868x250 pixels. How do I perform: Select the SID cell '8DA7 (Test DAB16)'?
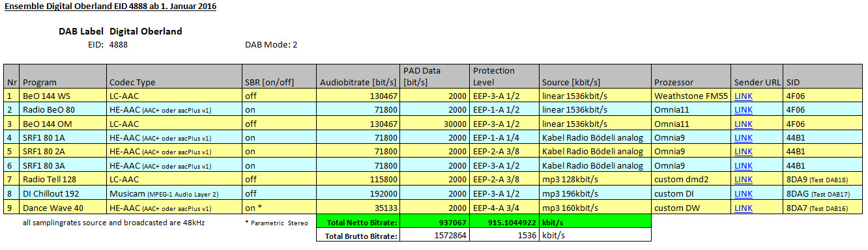[x=823, y=207]
